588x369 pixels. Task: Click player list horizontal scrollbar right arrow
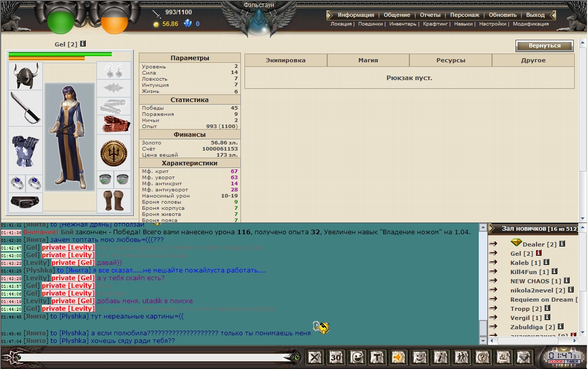coord(575,340)
